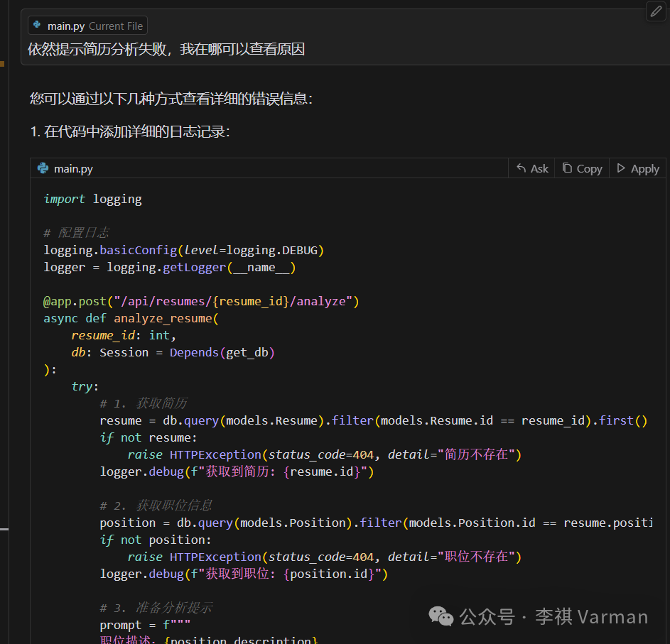Click the 'resume_id: int,' parameter line

(x=124, y=336)
